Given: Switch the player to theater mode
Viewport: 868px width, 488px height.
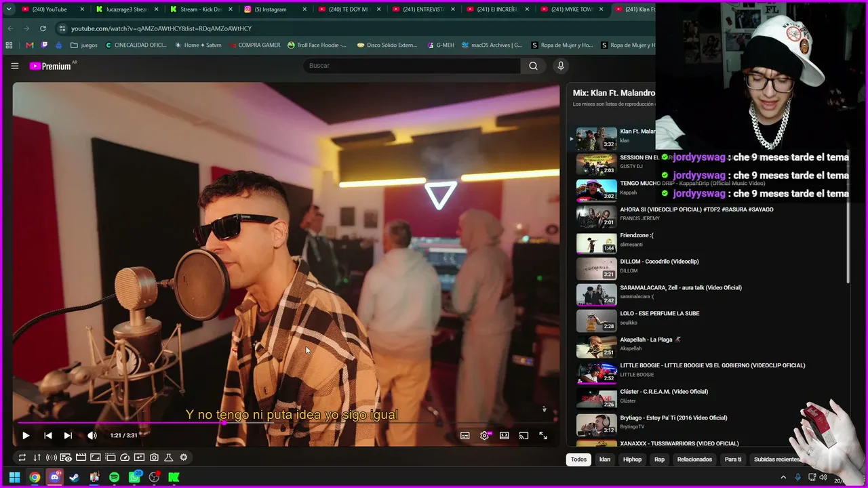Looking at the screenshot, I should (x=504, y=436).
